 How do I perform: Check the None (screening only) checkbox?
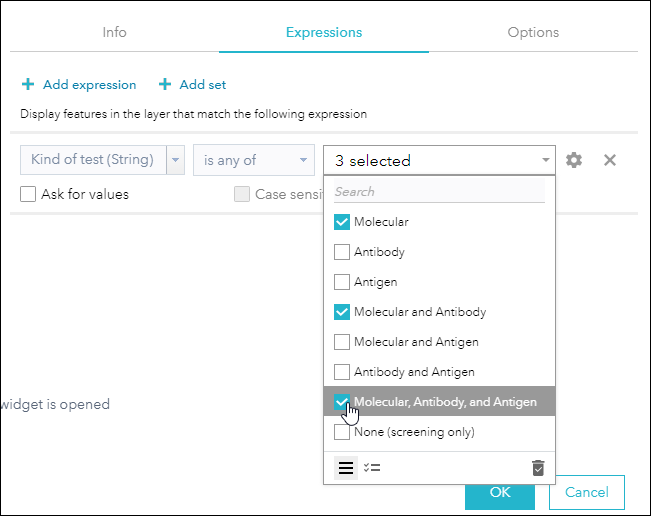click(x=342, y=432)
